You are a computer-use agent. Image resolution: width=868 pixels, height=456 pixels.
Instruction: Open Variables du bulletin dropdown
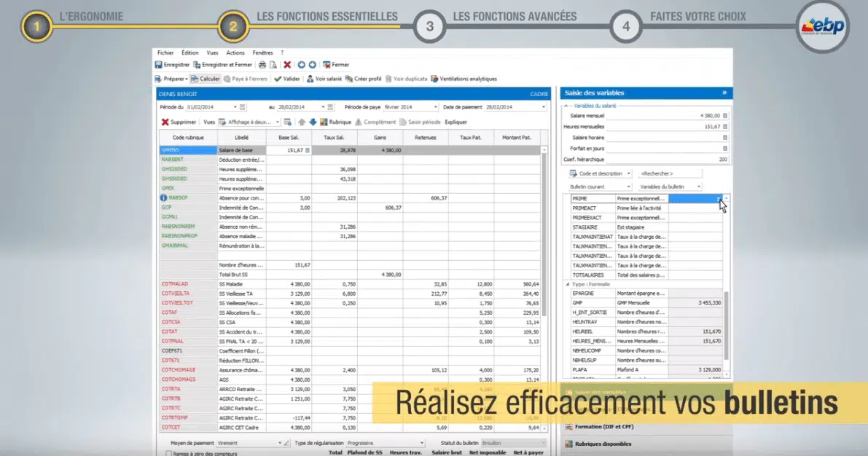click(670, 186)
